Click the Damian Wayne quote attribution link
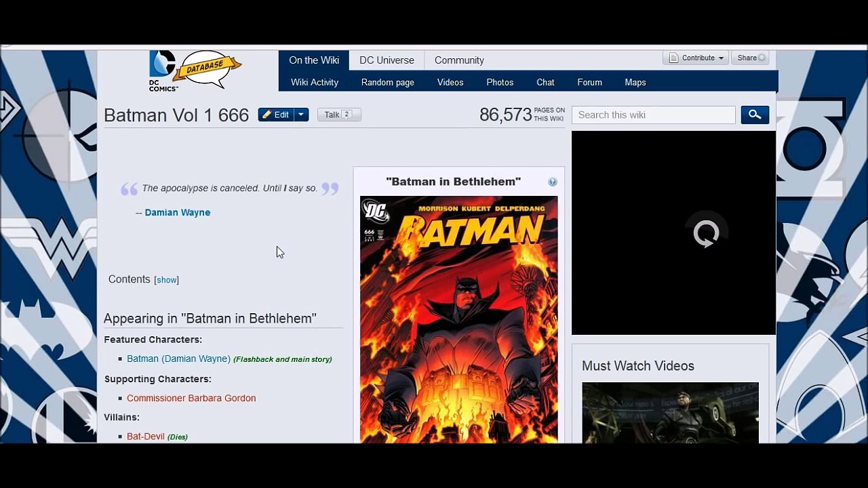868x488 pixels. 178,212
